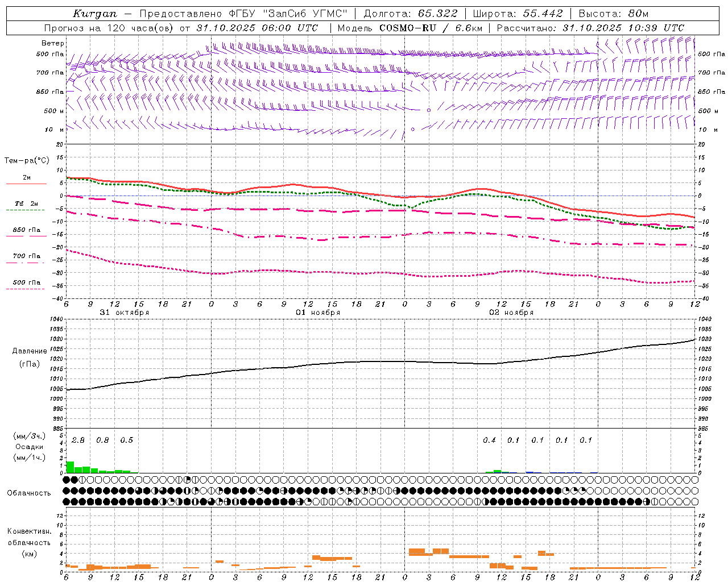Click the date label "31 октября"
728x582 pixels.
click(x=125, y=313)
